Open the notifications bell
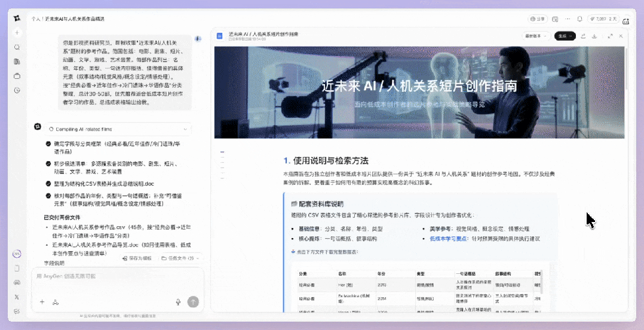Image resolution: width=644 pixels, height=330 pixels. [x=579, y=19]
